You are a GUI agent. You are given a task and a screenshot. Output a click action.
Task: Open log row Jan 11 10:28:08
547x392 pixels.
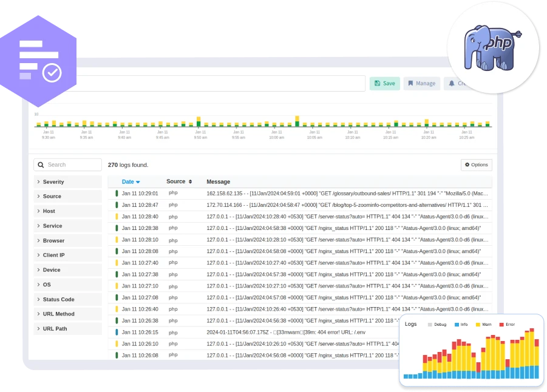(300, 251)
